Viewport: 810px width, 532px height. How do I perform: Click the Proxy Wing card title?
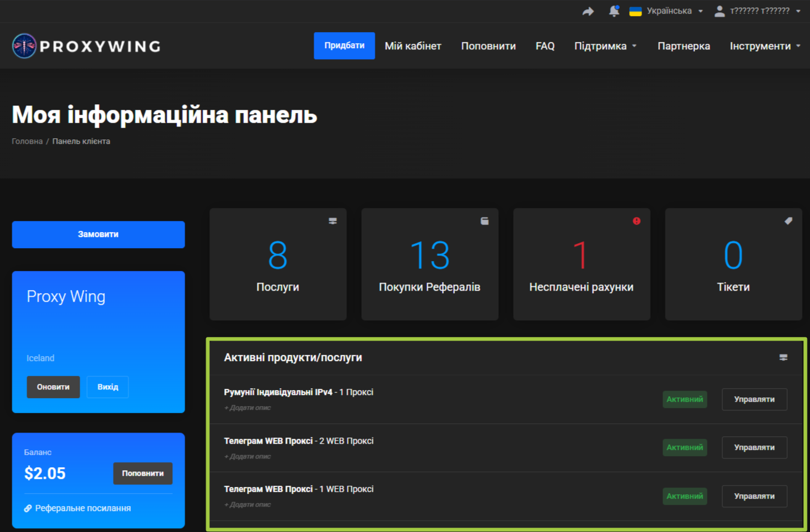[x=66, y=297]
